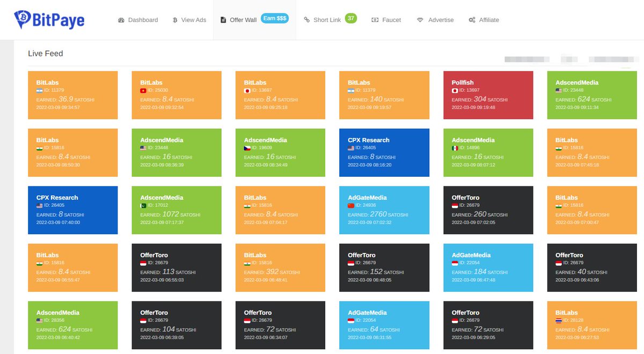Click the Czech flag next to ID: 19609
The width and height of the screenshot is (644, 354).
pos(247,148)
